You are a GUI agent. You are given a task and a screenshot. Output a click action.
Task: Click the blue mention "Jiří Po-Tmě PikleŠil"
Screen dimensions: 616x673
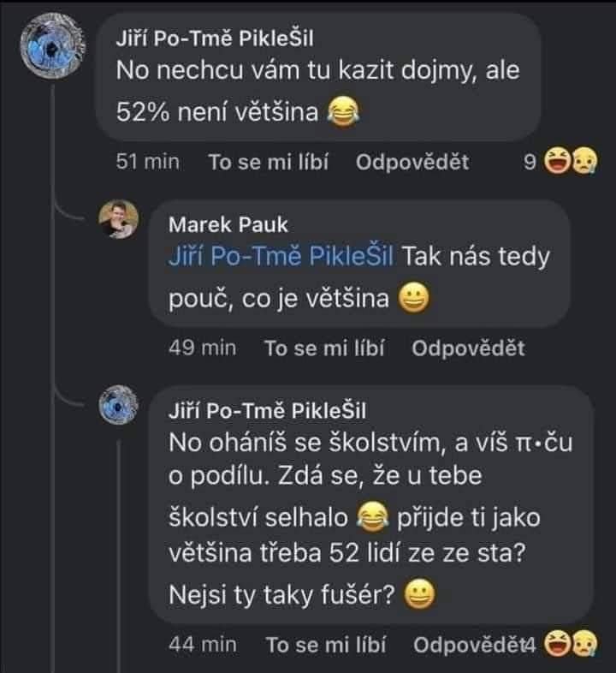pyautogui.click(x=281, y=257)
